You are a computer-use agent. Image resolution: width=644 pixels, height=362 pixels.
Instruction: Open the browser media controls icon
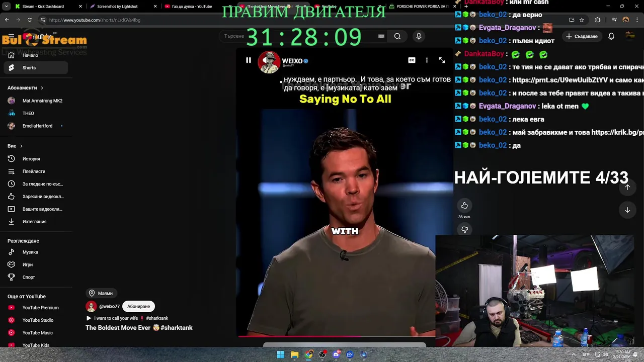coord(614,20)
